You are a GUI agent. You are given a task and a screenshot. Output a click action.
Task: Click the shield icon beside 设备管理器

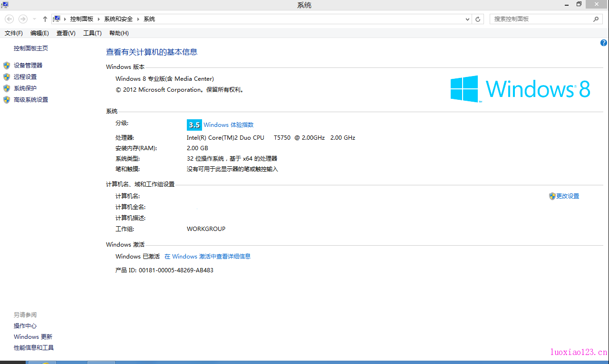tap(7, 66)
